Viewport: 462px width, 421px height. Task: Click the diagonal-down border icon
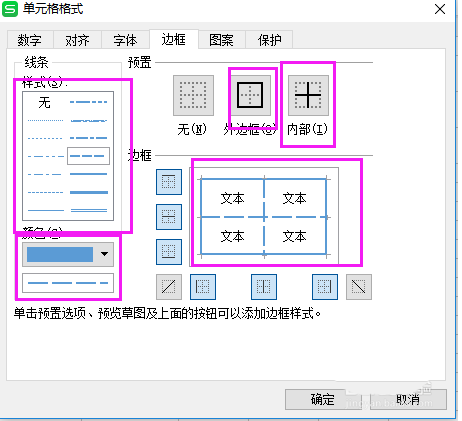tap(359, 287)
